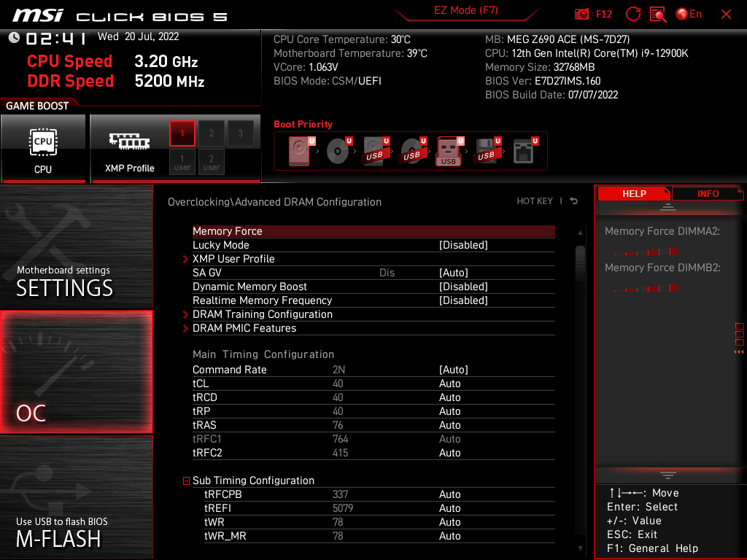Click the tWR Auto value field
Image resolution: width=747 pixels, height=560 pixels.
point(449,522)
